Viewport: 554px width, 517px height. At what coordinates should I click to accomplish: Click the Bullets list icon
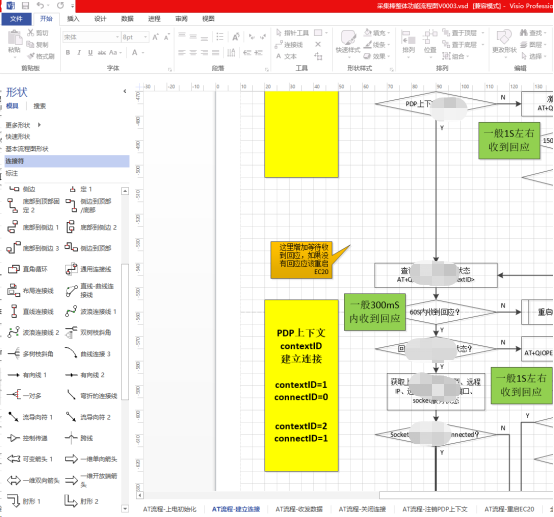click(220, 36)
